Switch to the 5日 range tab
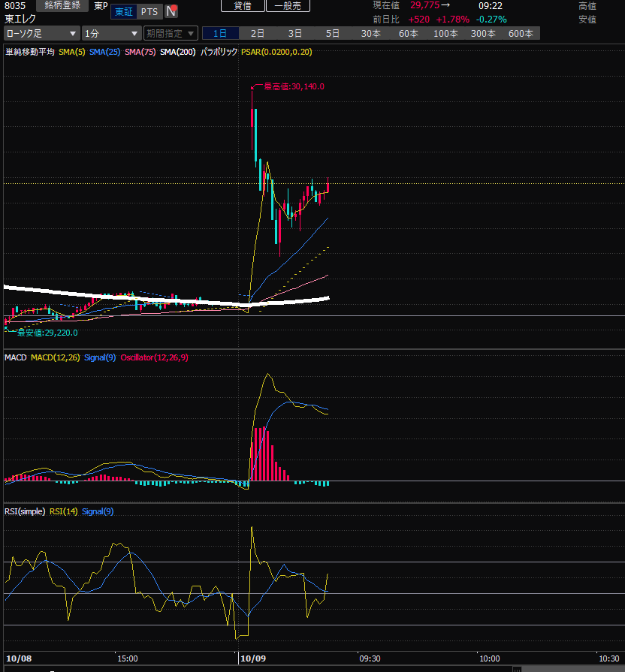This screenshot has height=672, width=625. click(333, 34)
